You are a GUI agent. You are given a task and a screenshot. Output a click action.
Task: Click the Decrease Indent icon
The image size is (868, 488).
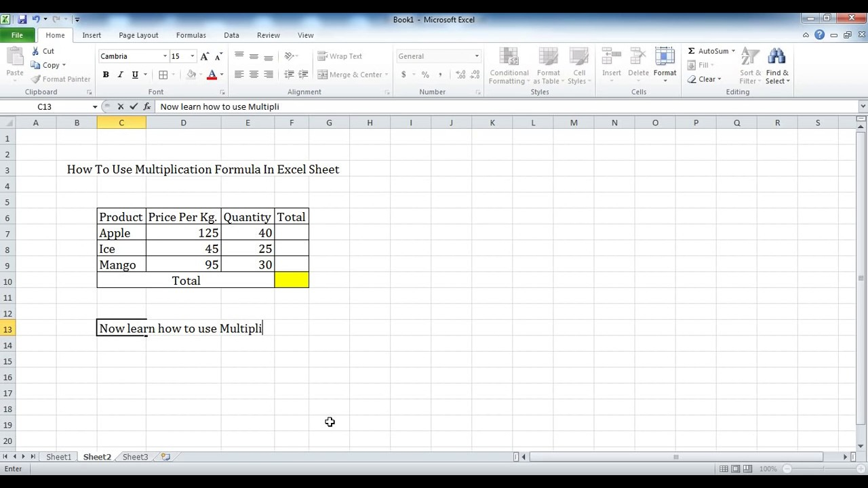pos(289,75)
